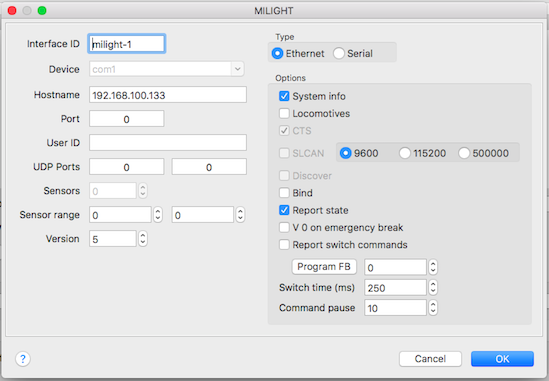Click the User ID input field

pyautogui.click(x=168, y=143)
